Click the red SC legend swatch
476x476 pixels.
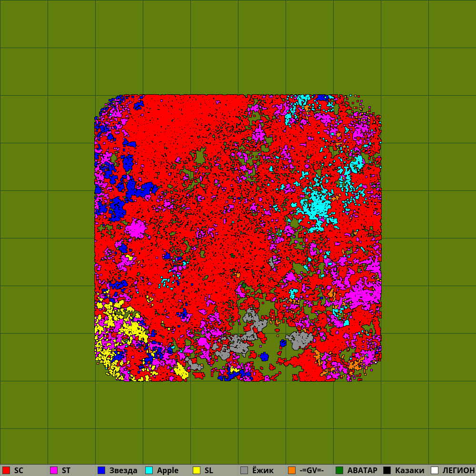[x=6, y=470]
